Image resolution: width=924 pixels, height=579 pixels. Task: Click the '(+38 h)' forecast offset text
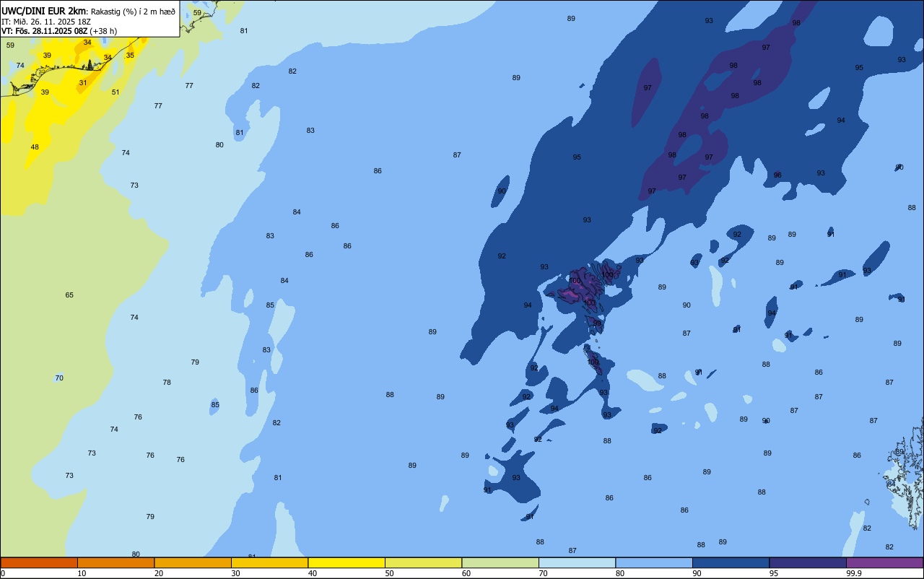coord(104,31)
